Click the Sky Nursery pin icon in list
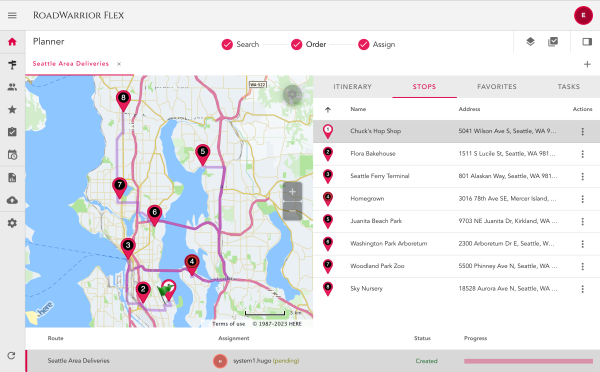600x372 pixels. (x=328, y=289)
